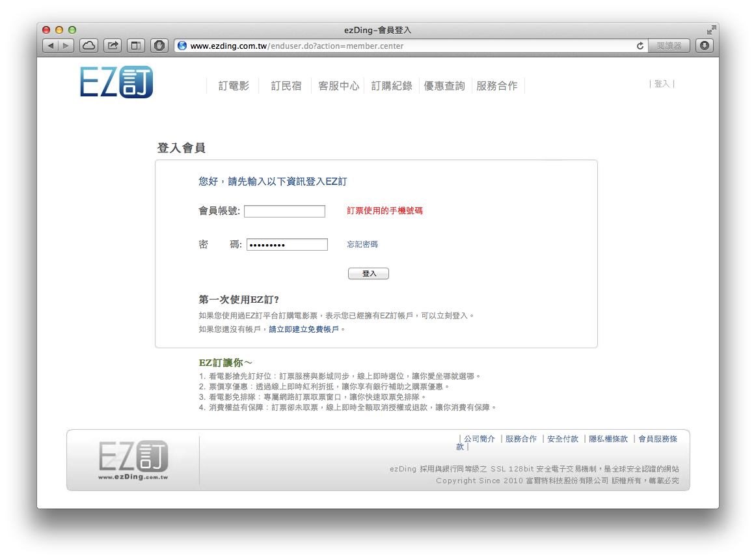This screenshot has width=756, height=560.
Task: Click the 您好，請先輸入以下資訊登入EZ訂 text
Action: point(273,182)
